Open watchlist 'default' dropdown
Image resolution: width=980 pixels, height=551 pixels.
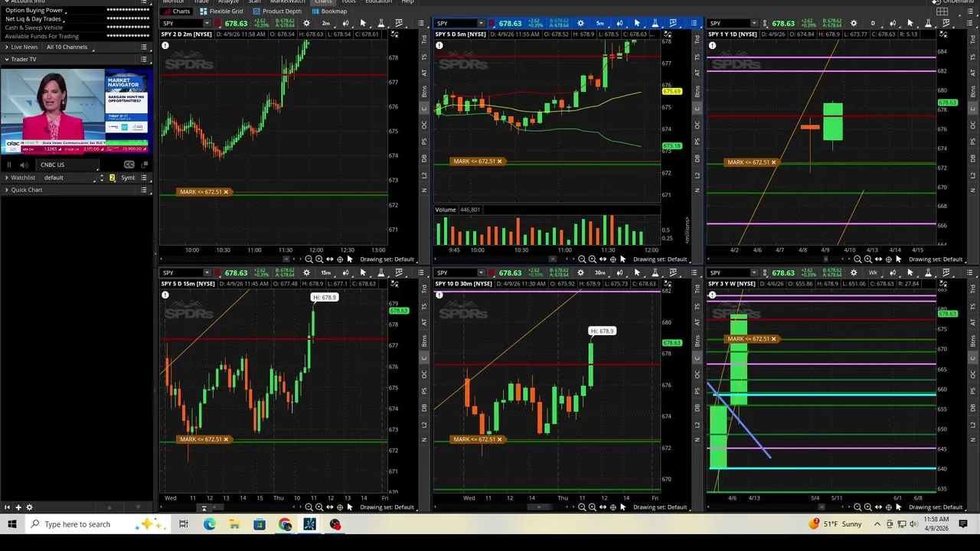68,178
